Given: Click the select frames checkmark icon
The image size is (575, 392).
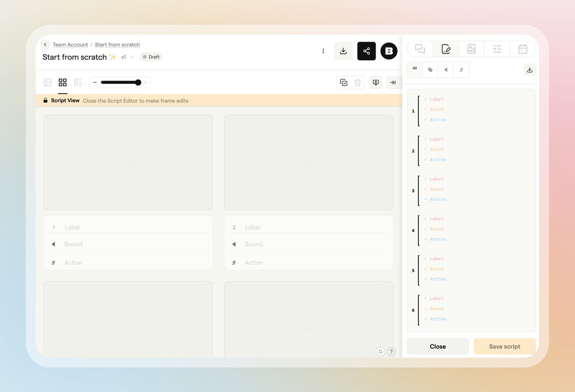Looking at the screenshot, I should [344, 82].
